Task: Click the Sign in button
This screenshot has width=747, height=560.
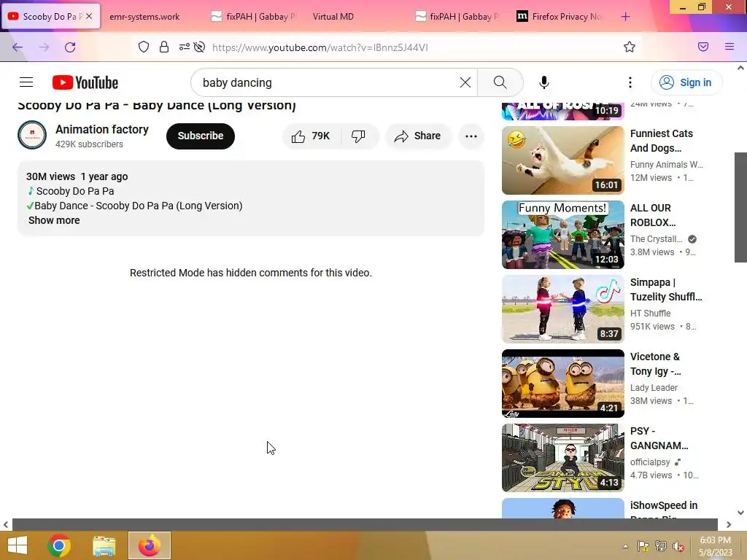Action: [x=686, y=82]
